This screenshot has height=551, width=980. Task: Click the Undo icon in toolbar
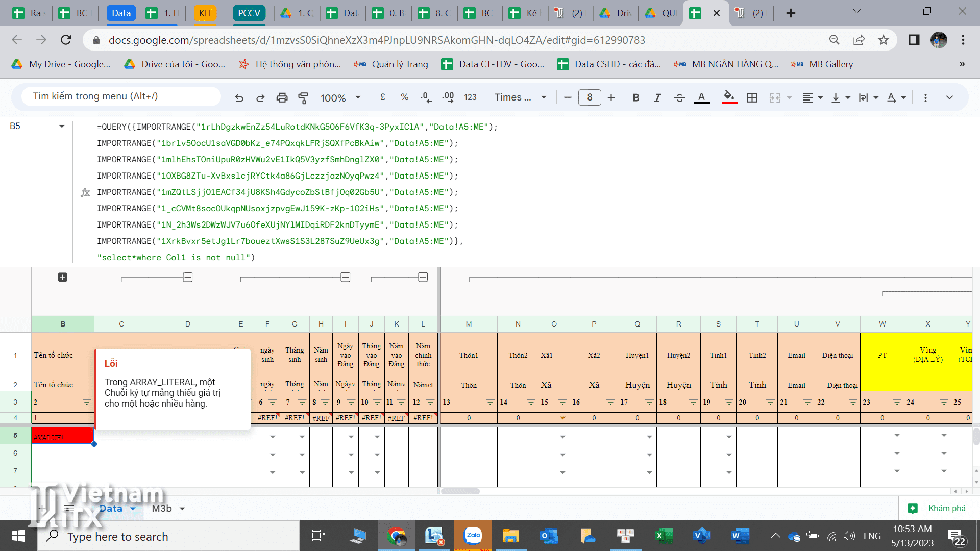239,97
